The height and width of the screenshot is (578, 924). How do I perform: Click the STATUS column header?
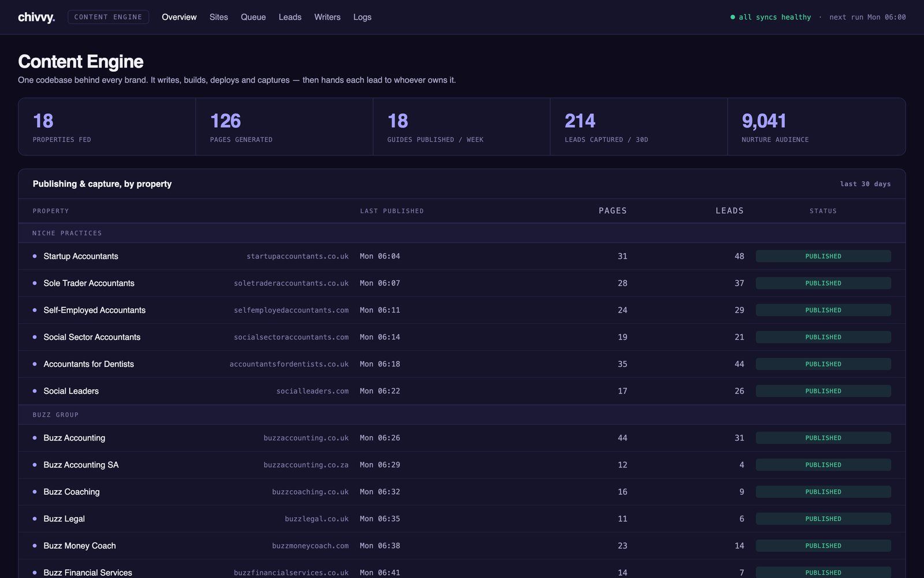click(823, 211)
